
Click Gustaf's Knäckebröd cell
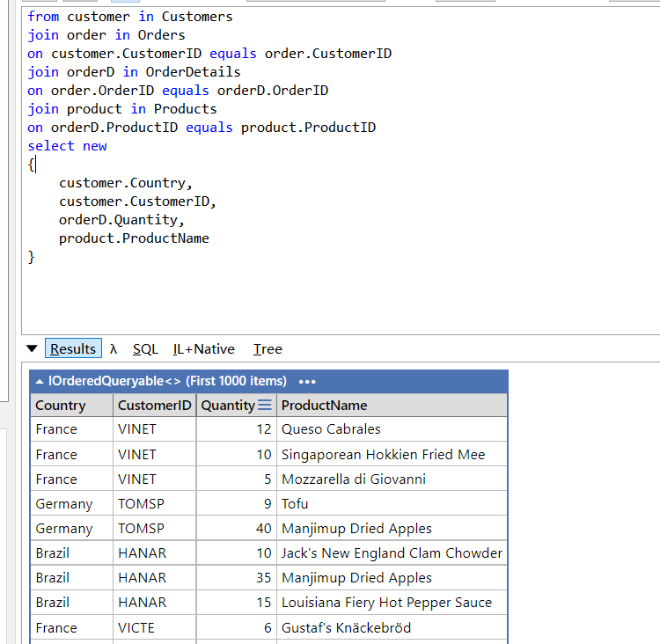392,627
